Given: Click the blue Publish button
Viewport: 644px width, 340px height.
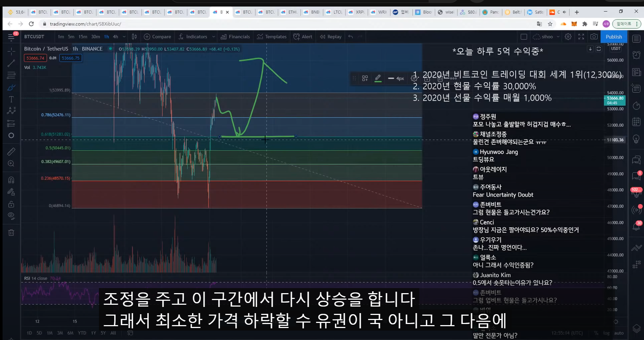Looking at the screenshot, I should 614,37.
